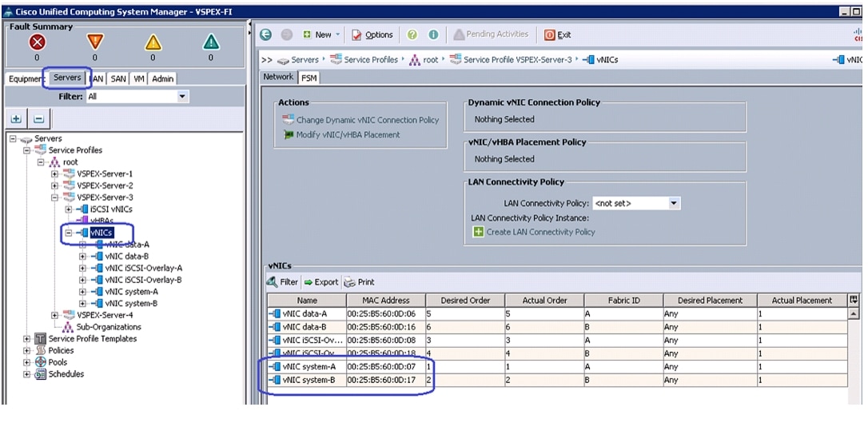The image size is (868, 431).
Task: Click the major fault orange triangle icon
Action: point(94,42)
